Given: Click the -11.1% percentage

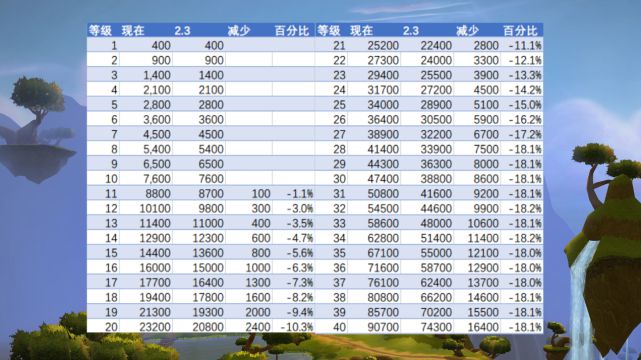Looking at the screenshot, I should click(525, 45).
